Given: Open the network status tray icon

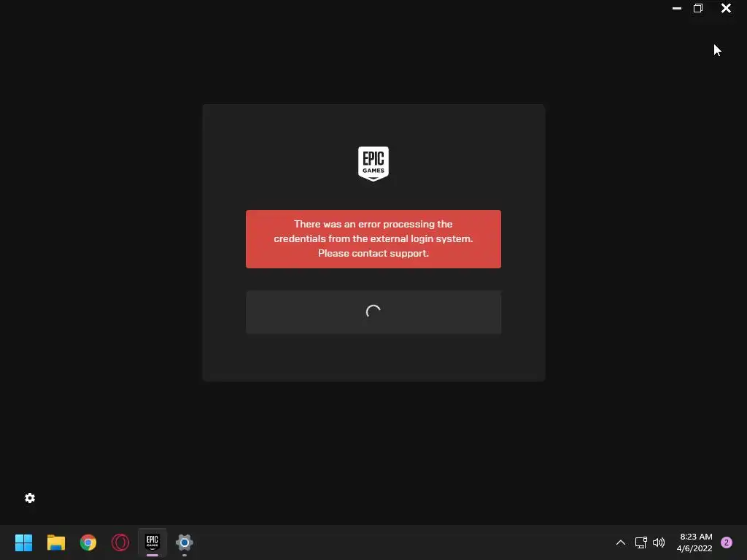Looking at the screenshot, I should click(x=640, y=542).
